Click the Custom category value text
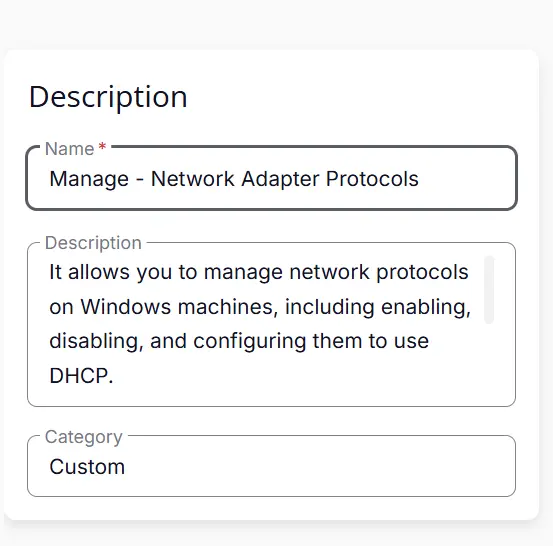 point(87,467)
